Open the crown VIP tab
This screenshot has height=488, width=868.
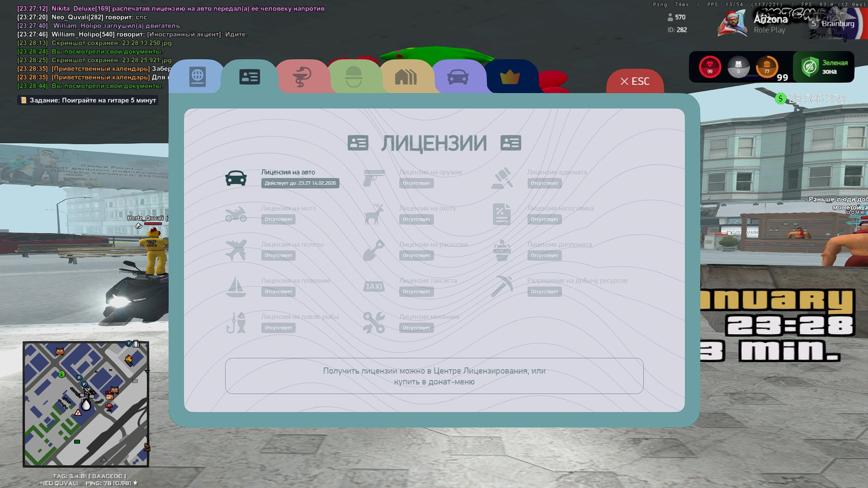coord(509,77)
